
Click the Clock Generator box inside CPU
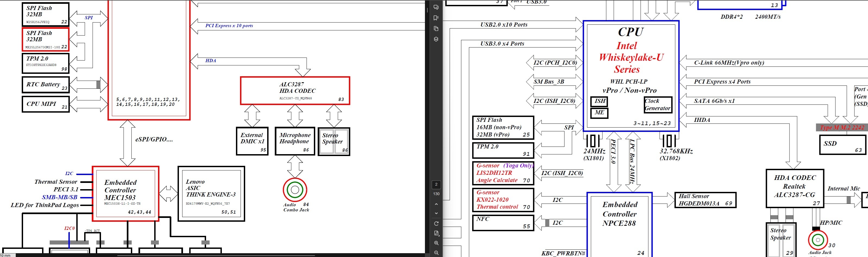coord(657,105)
